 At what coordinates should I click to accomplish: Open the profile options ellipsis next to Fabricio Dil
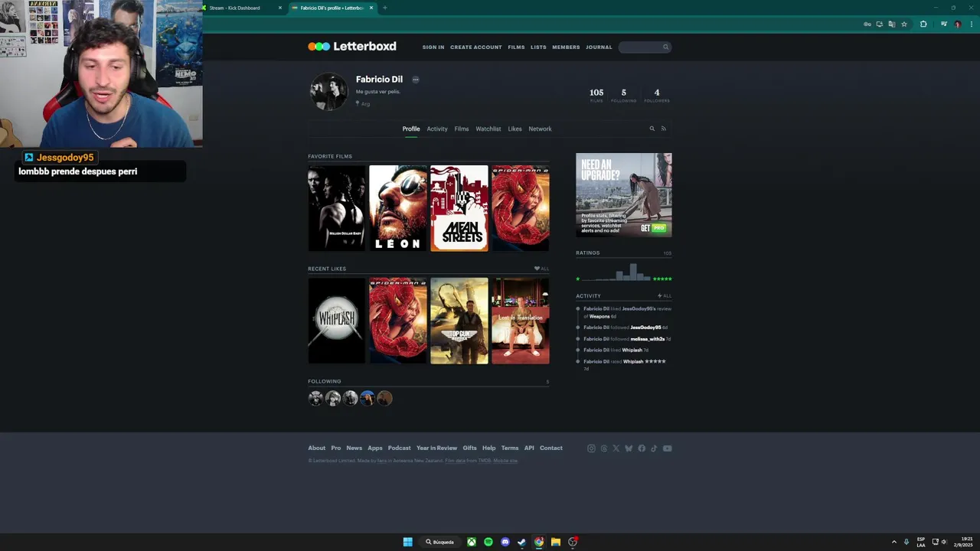coord(416,80)
